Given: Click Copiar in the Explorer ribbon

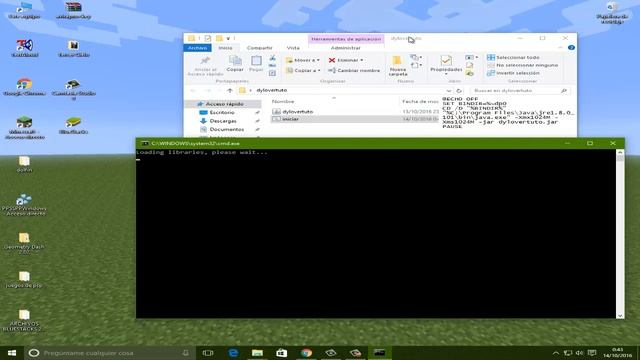Looking at the screenshot, I should point(235,64).
